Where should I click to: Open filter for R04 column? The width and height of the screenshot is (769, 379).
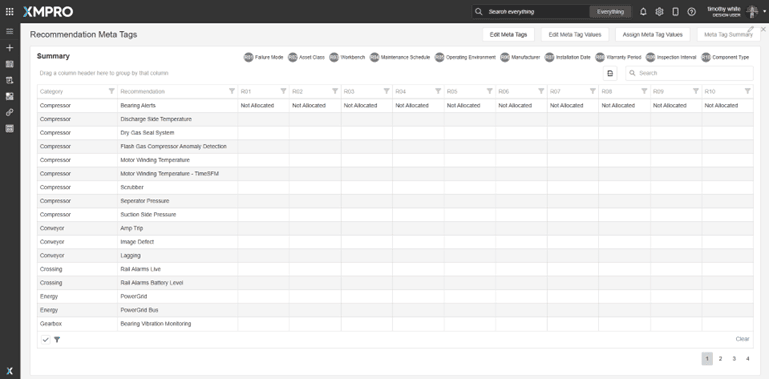point(438,91)
